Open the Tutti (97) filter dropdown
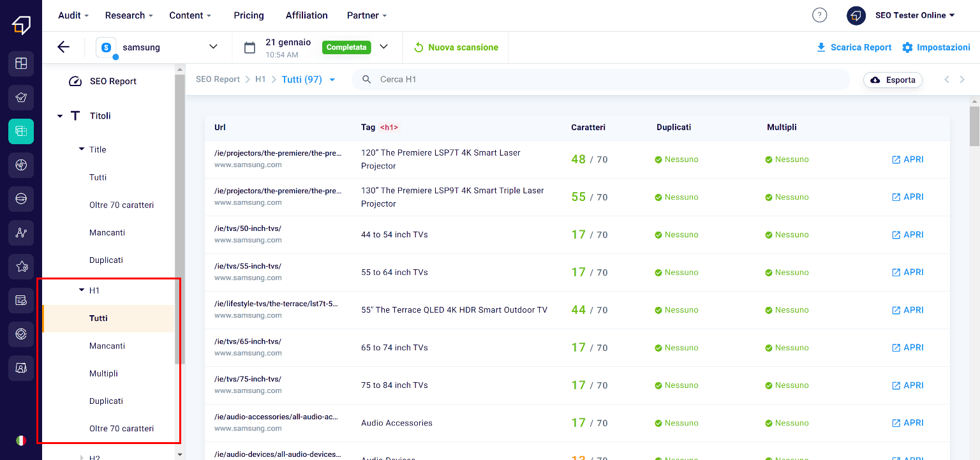The height and width of the screenshot is (460, 980). click(x=332, y=80)
